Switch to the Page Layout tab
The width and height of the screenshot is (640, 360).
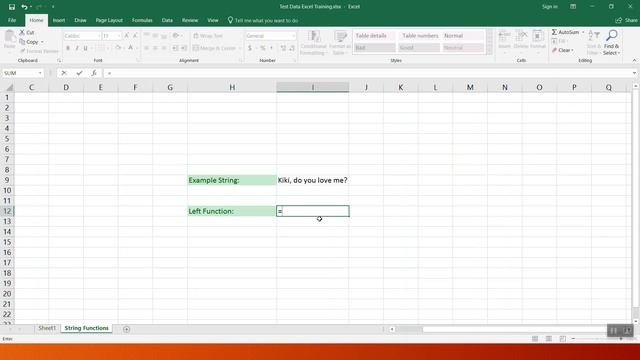[109, 20]
